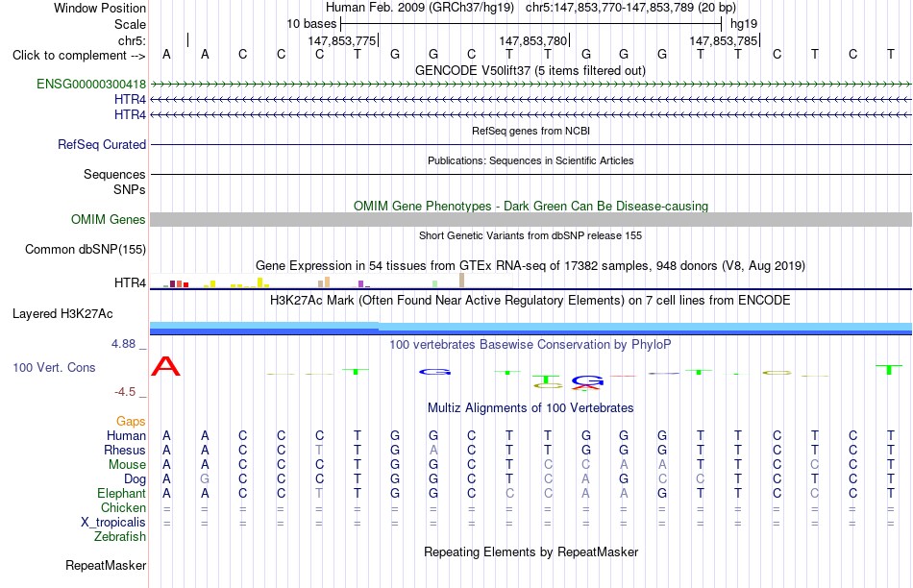Click the gray OMIM Genes bar
Screen dimensions: 913x588
(x=531, y=219)
